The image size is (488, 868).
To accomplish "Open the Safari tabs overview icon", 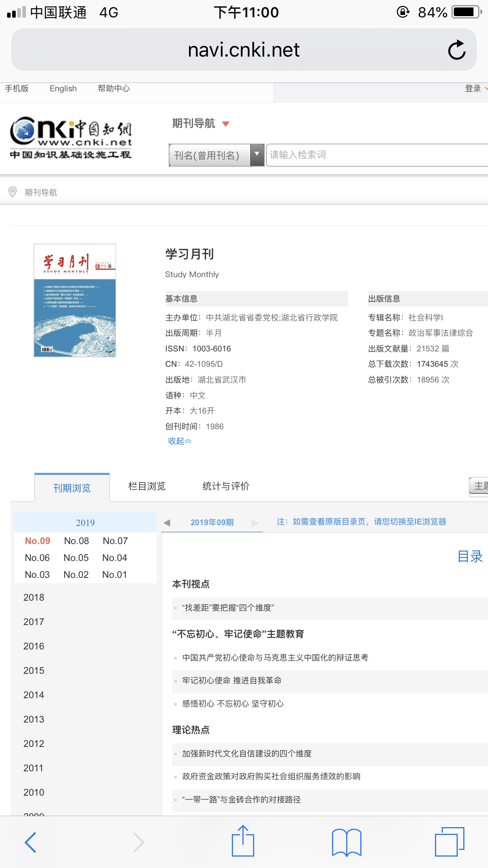I will tap(449, 841).
